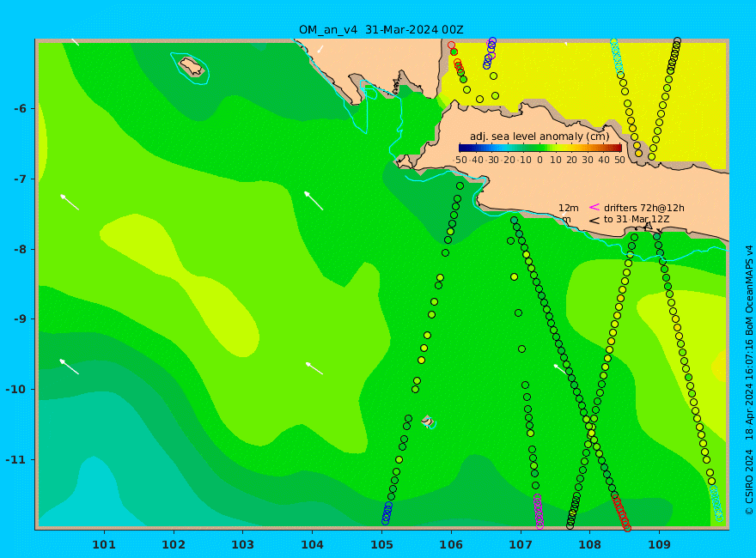
Task: Click longitude axis label 104
Action: click(313, 544)
